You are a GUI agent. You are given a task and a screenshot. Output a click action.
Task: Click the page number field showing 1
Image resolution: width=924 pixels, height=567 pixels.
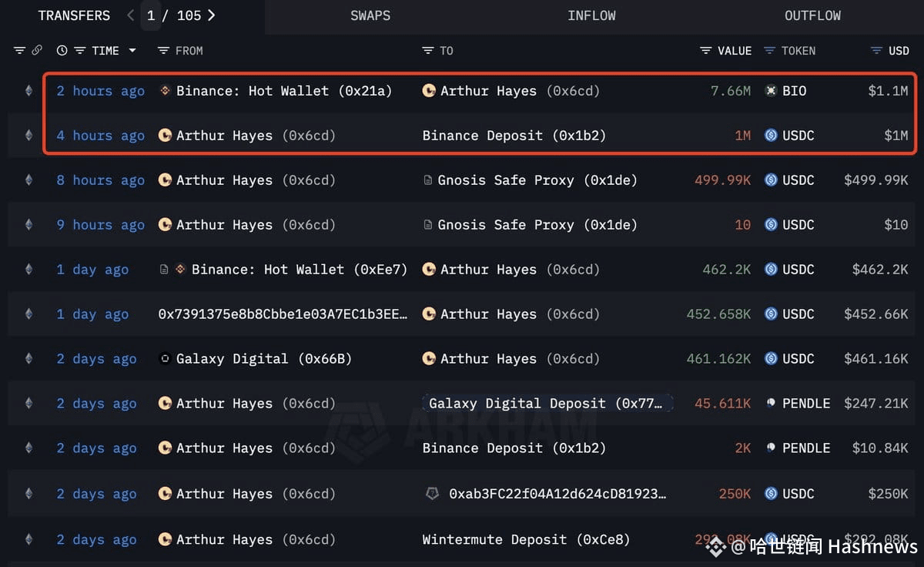[x=151, y=15]
